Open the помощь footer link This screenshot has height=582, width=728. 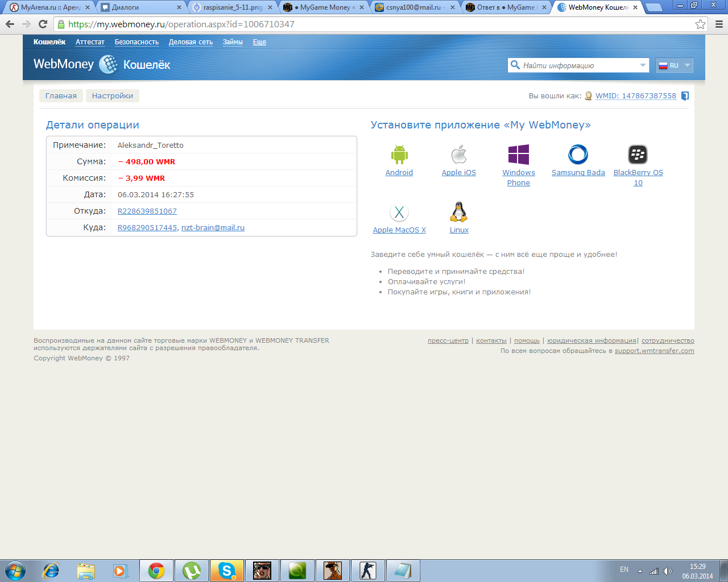click(527, 340)
